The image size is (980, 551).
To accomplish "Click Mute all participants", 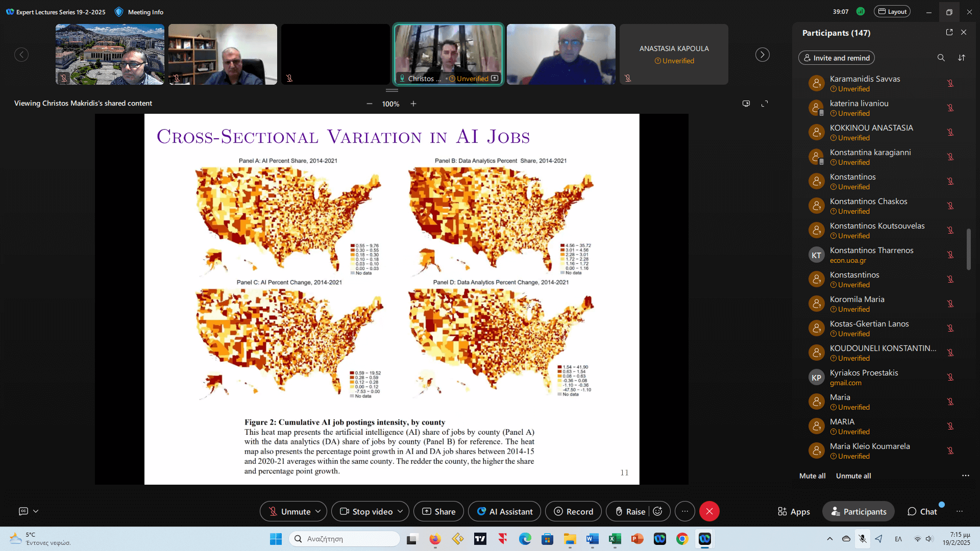I will pos(812,475).
